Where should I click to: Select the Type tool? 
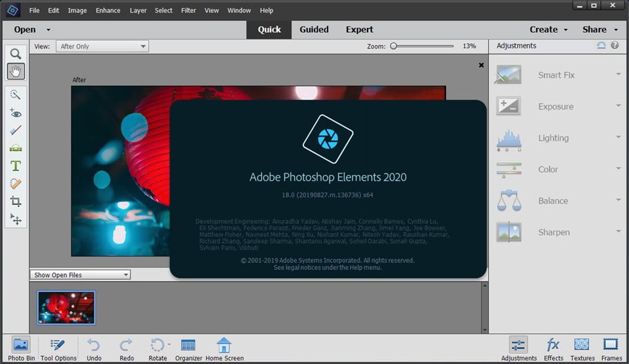coord(15,166)
